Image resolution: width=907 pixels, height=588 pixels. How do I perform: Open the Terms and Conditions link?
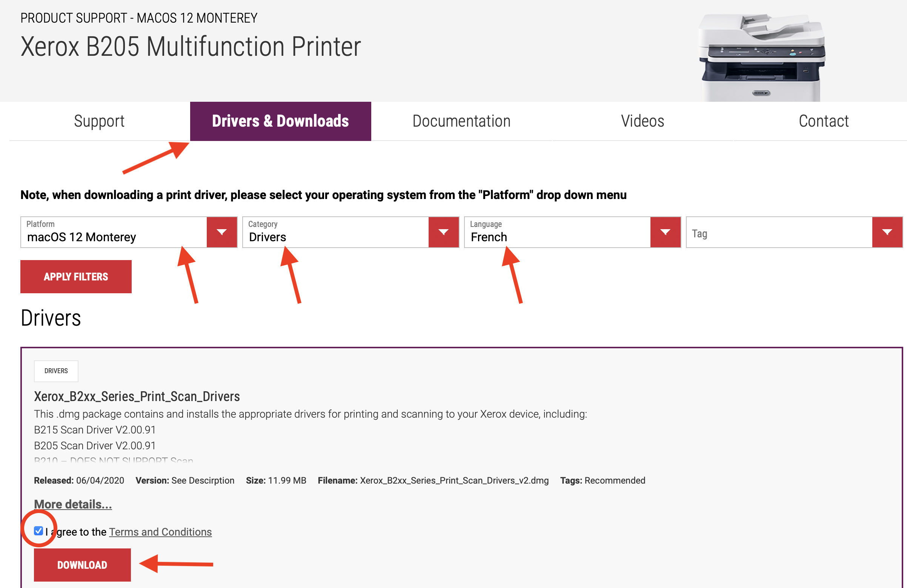coord(160,532)
